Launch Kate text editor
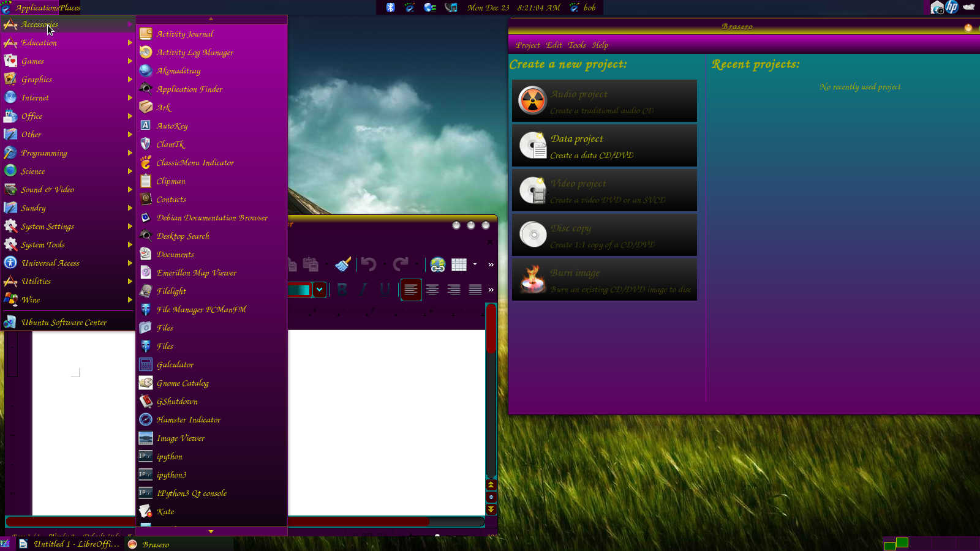The height and width of the screenshot is (551, 980). tap(211, 511)
